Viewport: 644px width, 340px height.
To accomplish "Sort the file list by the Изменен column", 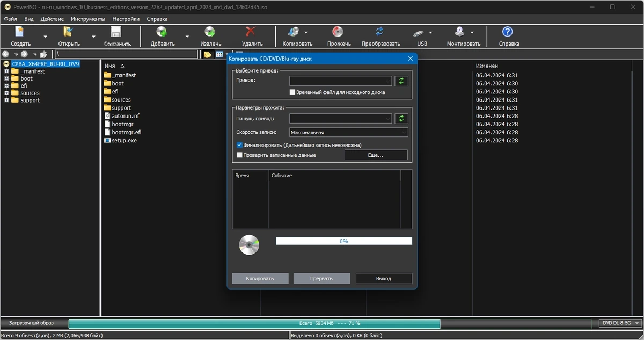I will (487, 66).
